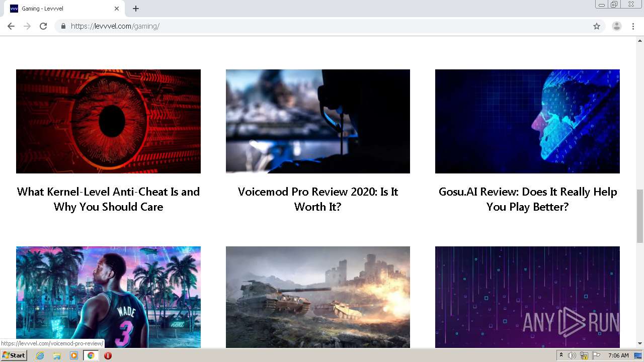The width and height of the screenshot is (644, 362).
Task: Open the Kernel-Level Anti-Cheat article title
Action: coord(108,199)
